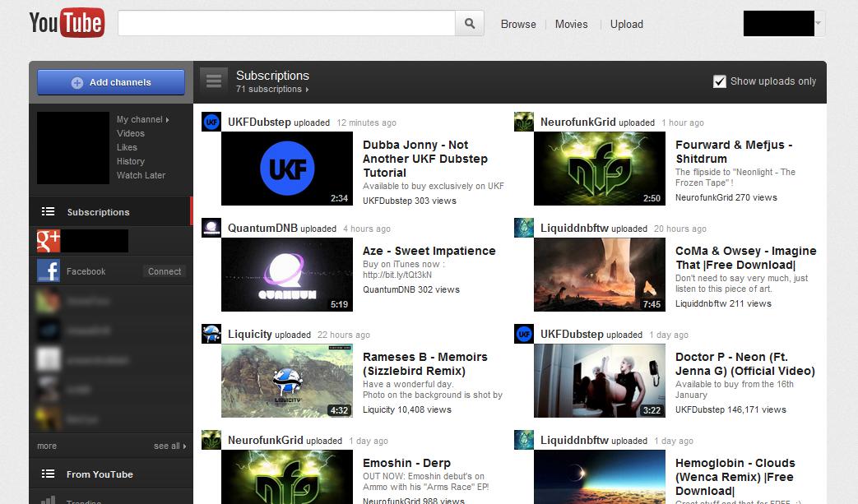Open the Upload page
858x504 pixels.
(627, 24)
